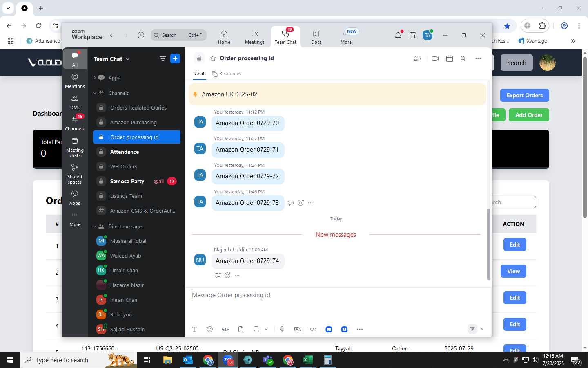The image size is (588, 368).
Task: Switch to the Meetings tab
Action: click(255, 37)
